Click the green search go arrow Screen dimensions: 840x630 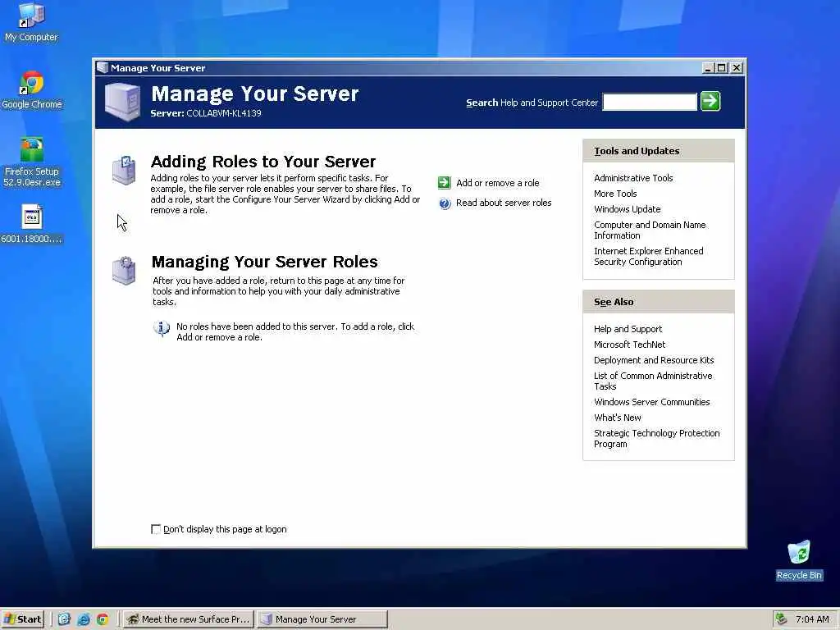[x=710, y=101]
